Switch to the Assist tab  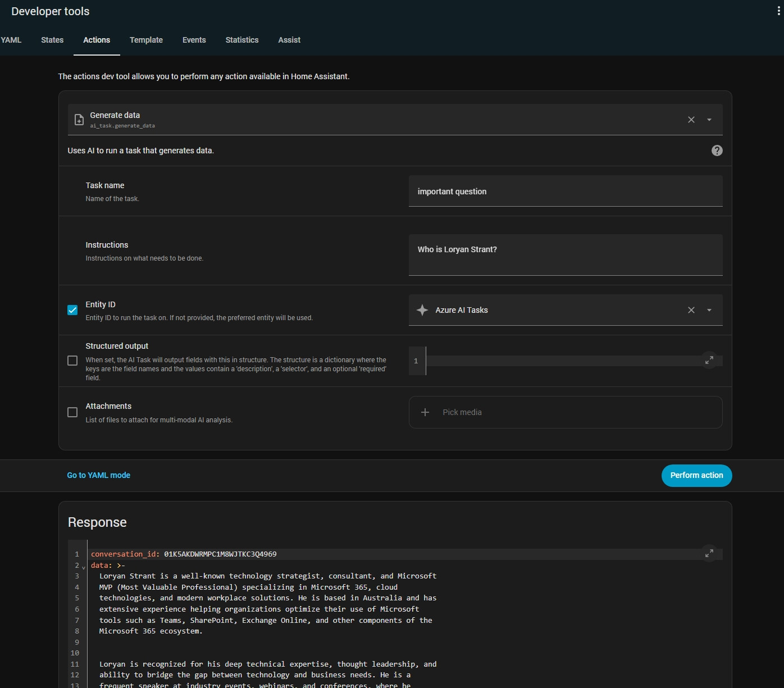click(289, 40)
